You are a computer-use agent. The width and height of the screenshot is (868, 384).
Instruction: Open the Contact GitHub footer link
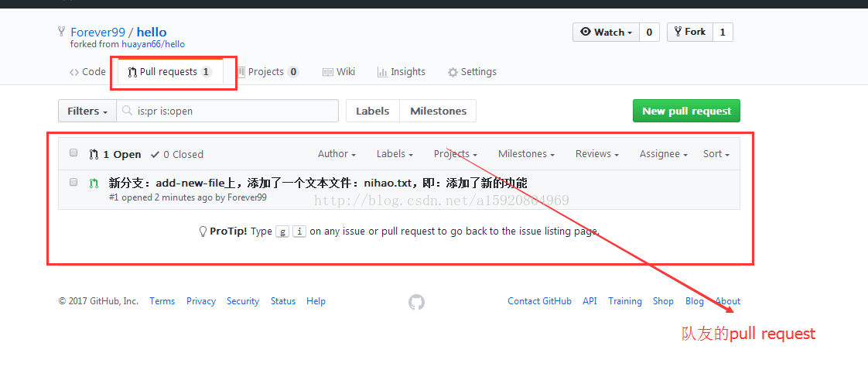[540, 301]
